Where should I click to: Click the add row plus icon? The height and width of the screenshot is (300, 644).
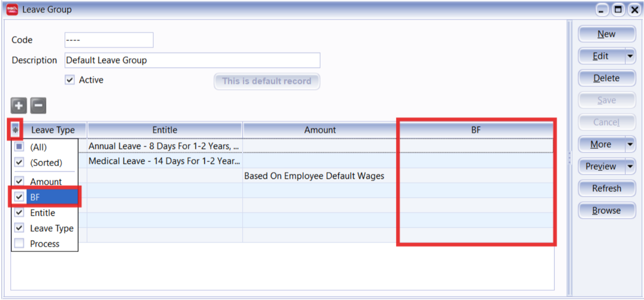pyautogui.click(x=19, y=105)
